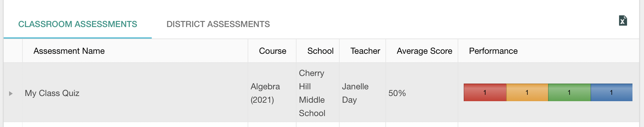This screenshot has height=127, width=644.
Task: Click the red performance bar segment
Action: [x=485, y=92]
